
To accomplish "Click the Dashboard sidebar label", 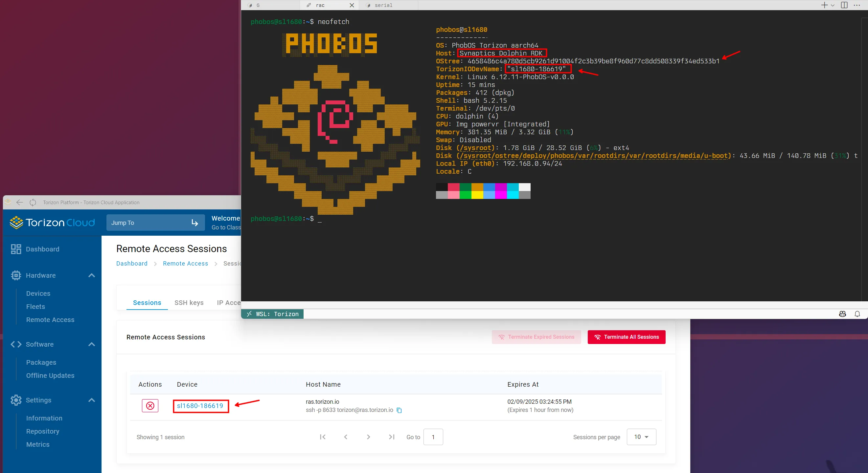I will tap(42, 249).
